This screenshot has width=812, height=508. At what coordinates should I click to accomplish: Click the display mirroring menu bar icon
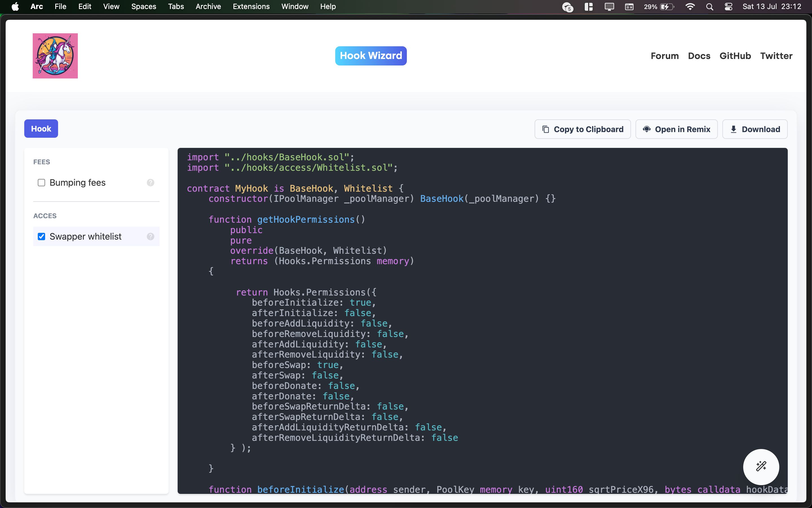click(609, 7)
